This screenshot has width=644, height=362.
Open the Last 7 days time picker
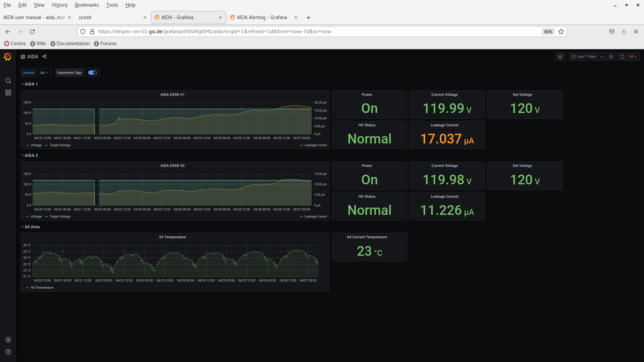(x=587, y=57)
